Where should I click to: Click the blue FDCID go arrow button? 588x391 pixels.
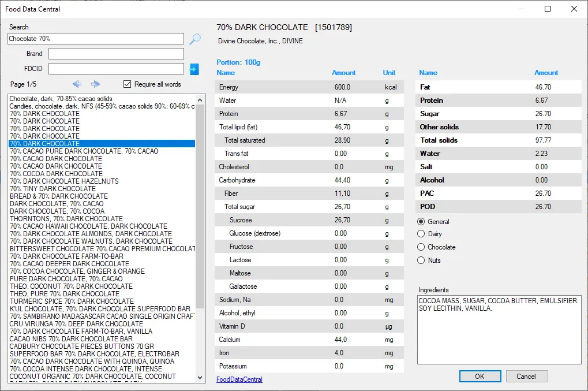point(194,69)
